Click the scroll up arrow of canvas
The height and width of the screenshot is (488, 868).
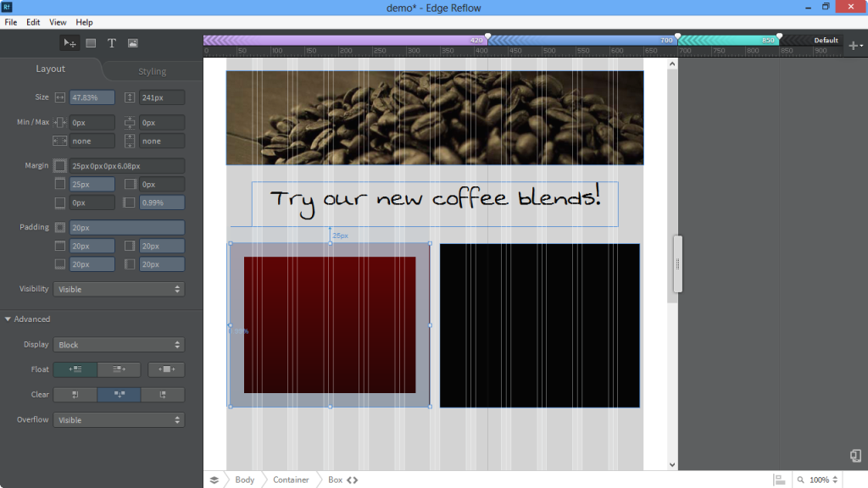[x=672, y=64]
